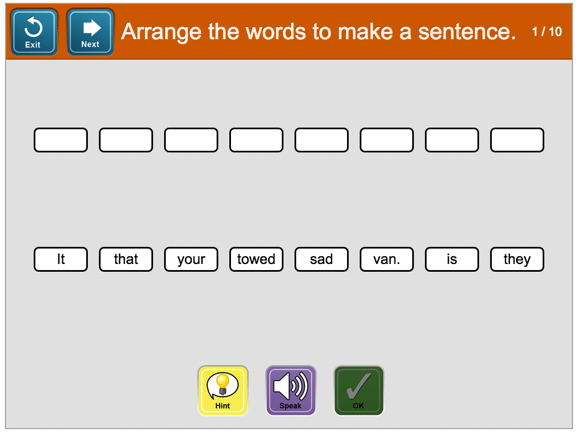The image size is (578, 433).
Task: Pick the word tile 'that'
Action: pos(126,259)
